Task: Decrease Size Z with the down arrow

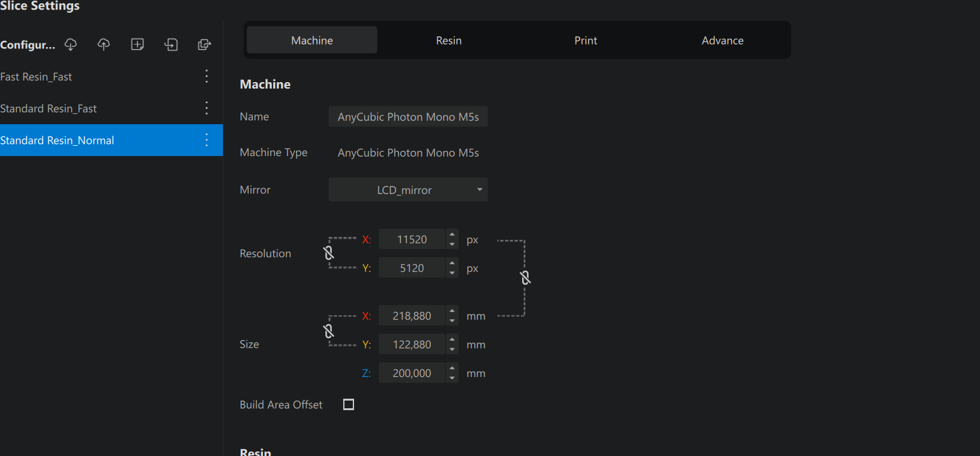Action: pos(452,378)
